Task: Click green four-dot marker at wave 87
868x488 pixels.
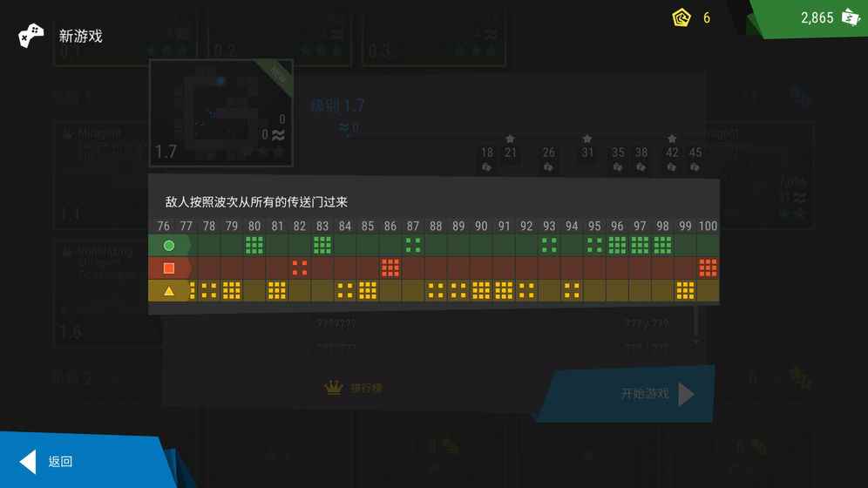Action: pos(413,245)
